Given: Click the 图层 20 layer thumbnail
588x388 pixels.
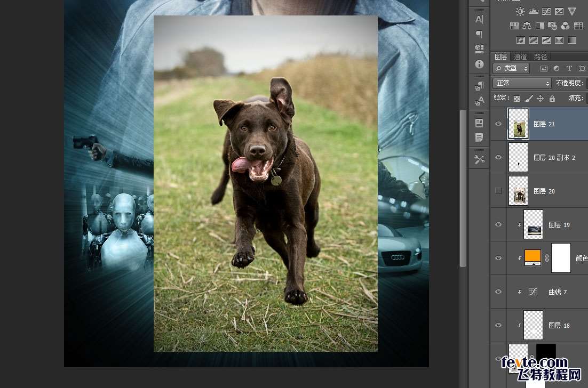Looking at the screenshot, I should pos(518,191).
